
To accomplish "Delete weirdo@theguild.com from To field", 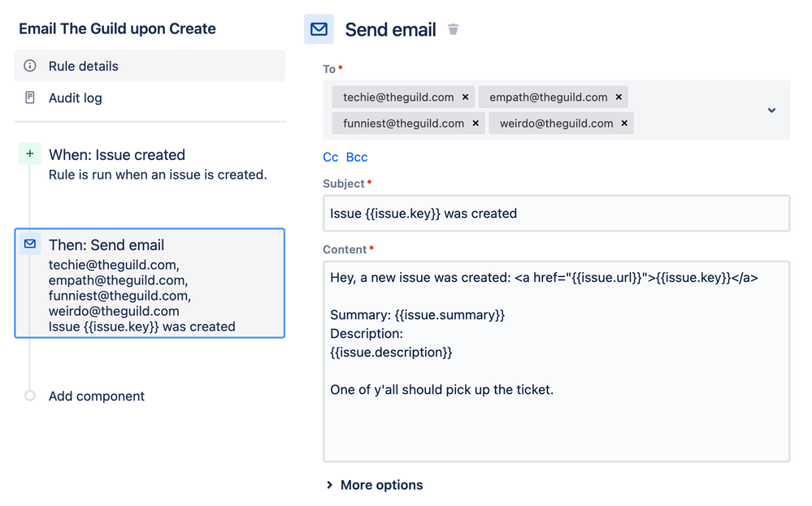I will pyautogui.click(x=624, y=123).
